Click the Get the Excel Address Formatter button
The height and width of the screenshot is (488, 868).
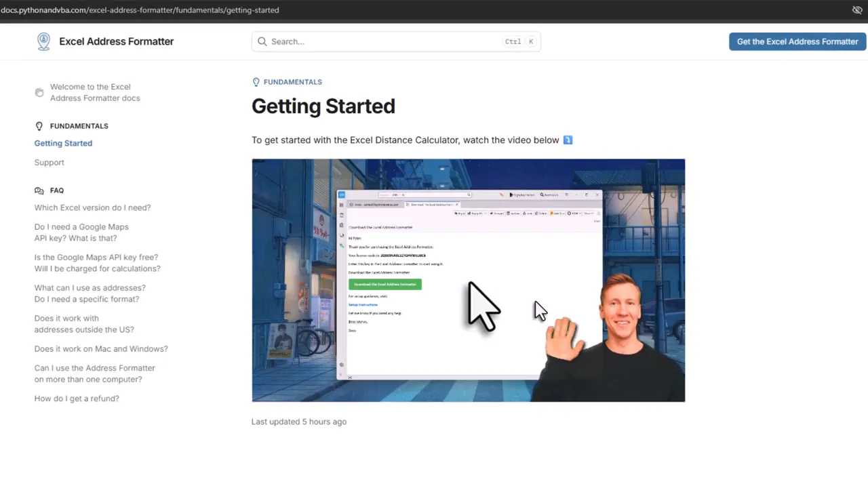coord(797,41)
